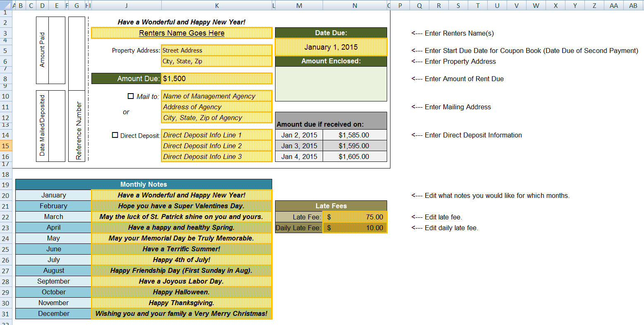644x325 pixels.
Task: Select row header 15
Action: click(6, 146)
